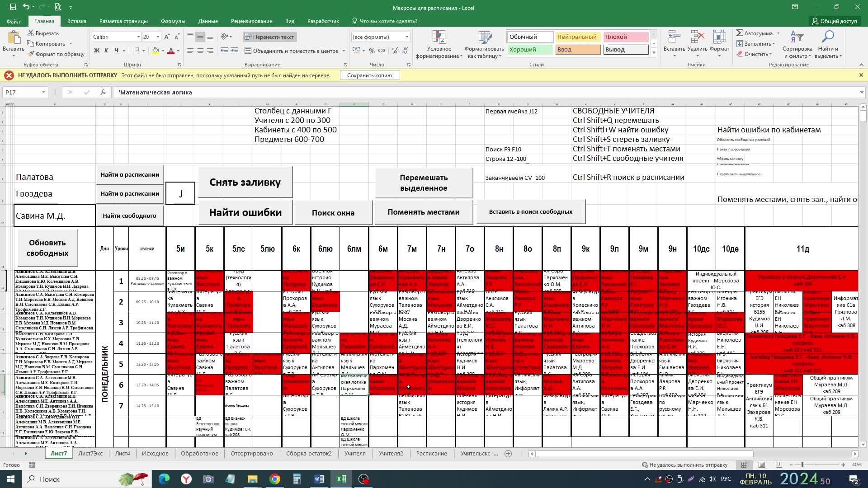Toggle Перенести текст wrap option
The image size is (868, 488).
[269, 37]
